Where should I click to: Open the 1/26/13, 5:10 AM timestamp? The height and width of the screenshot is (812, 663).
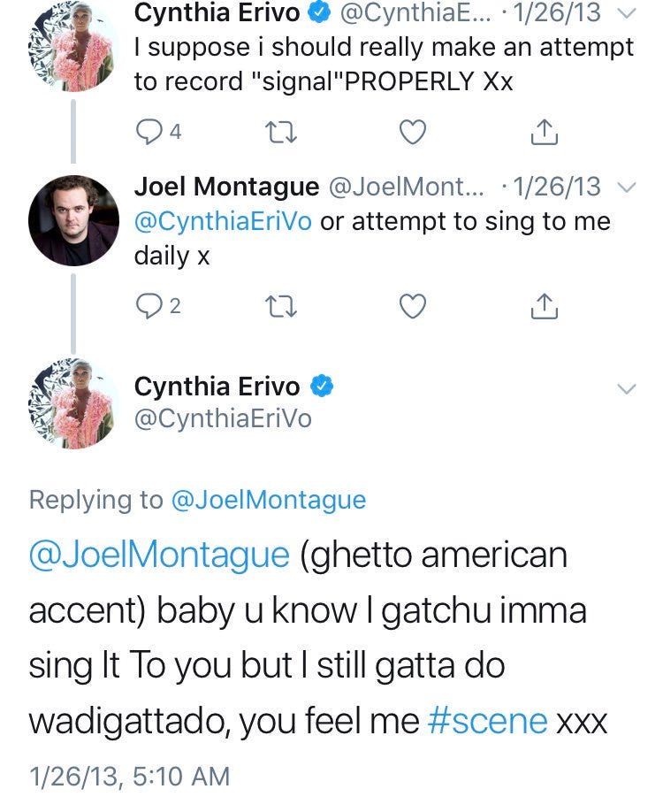(x=129, y=777)
